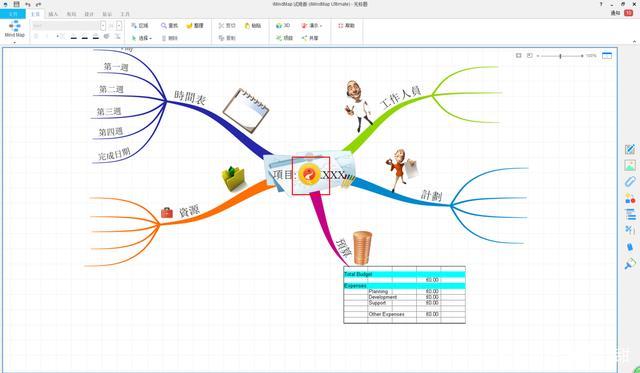Viewport: 640px width, 373px height.
Task: Click the red briefcase icon beside 資源
Action: [167, 213]
